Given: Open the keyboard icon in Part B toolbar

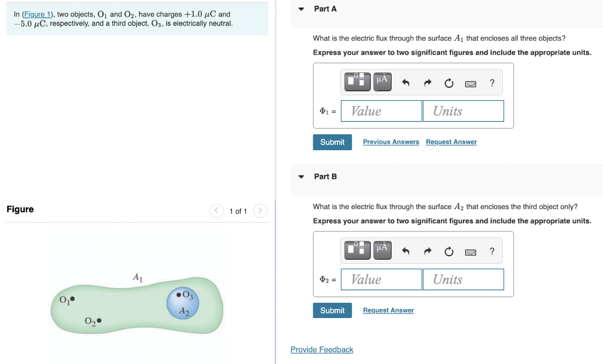Looking at the screenshot, I should [471, 252].
